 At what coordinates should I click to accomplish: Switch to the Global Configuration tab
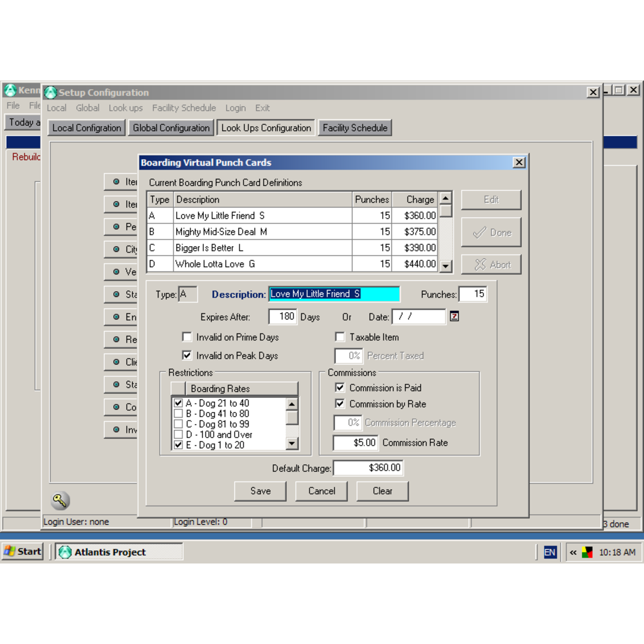171,128
